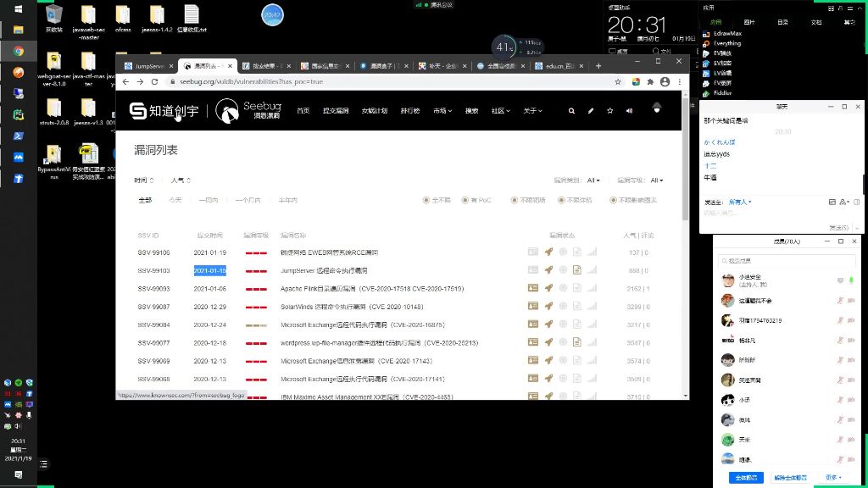Image resolution: width=868 pixels, height=488 pixels.
Task: Click the Chrome address bar
Action: (390, 81)
